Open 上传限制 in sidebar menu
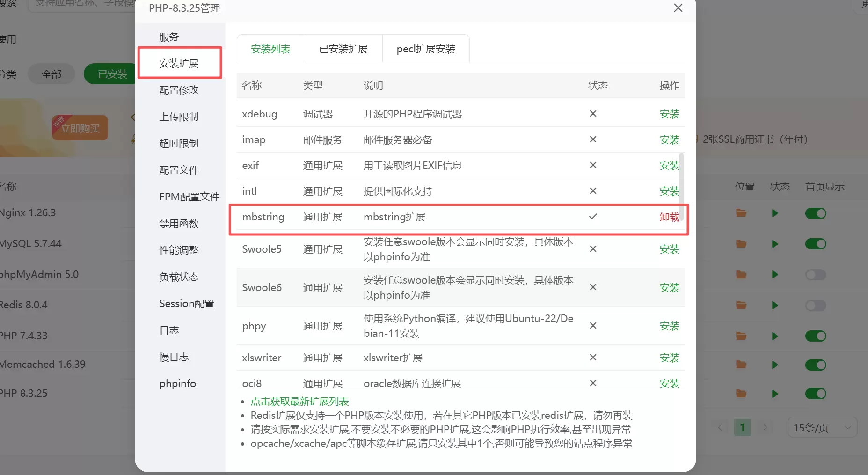This screenshot has width=868, height=475. coord(179,117)
